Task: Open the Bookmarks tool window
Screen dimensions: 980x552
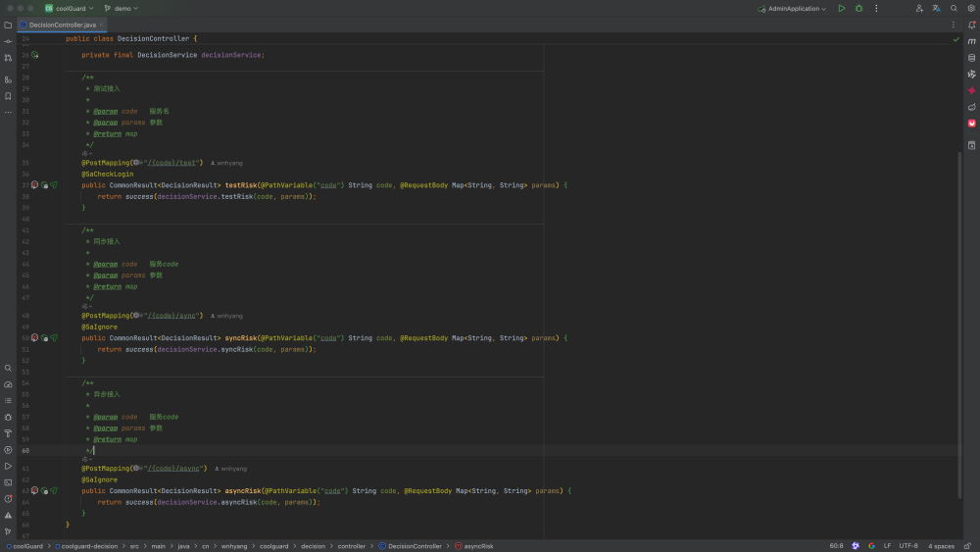Action: 8,96
